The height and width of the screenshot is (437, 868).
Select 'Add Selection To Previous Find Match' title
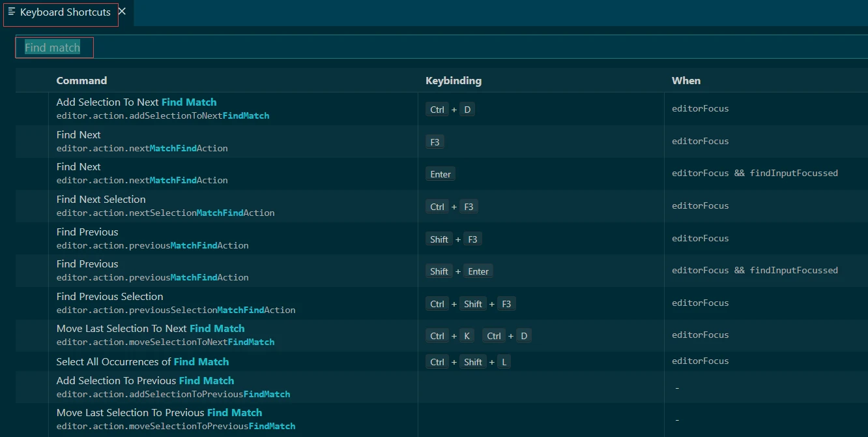click(145, 381)
